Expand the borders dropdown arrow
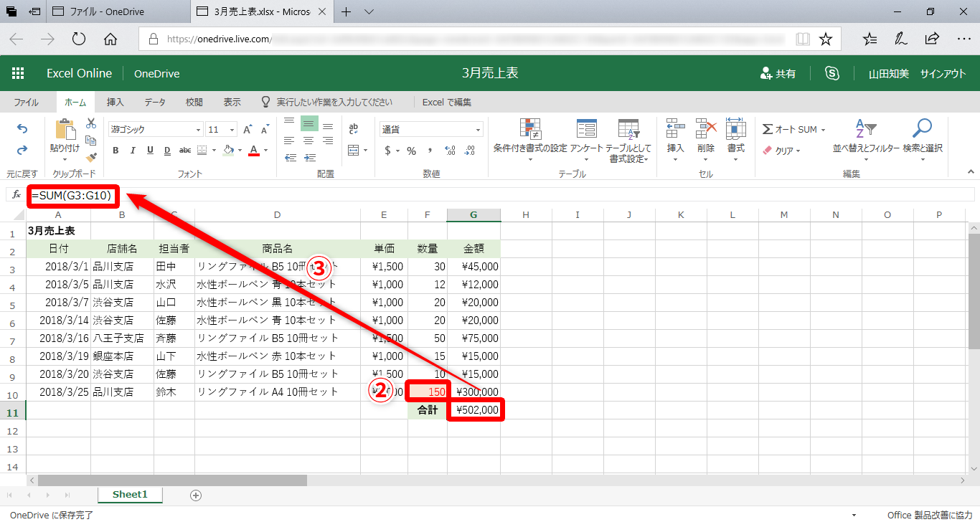The height and width of the screenshot is (522, 980). tap(213, 151)
